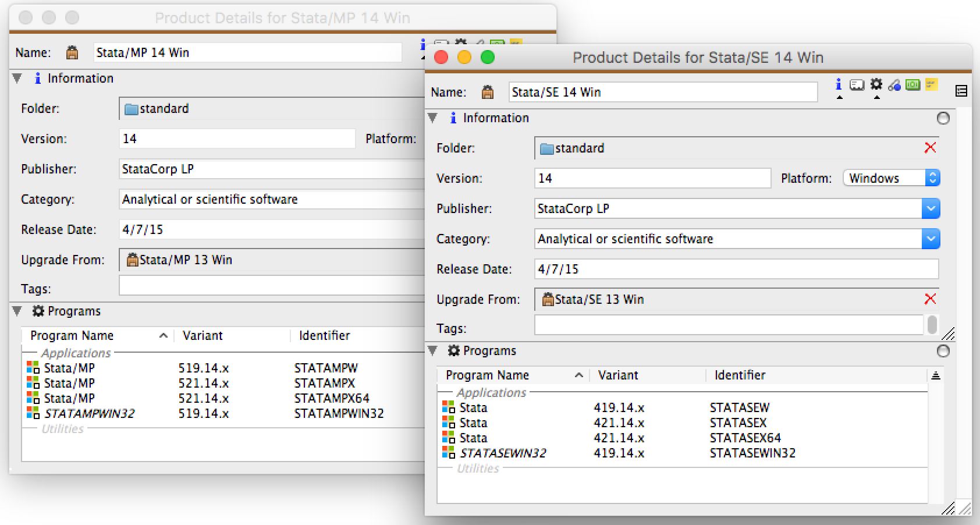Select the italic STATASEWIN32 program name
Viewport: 980px width, 525px height.
(503, 453)
